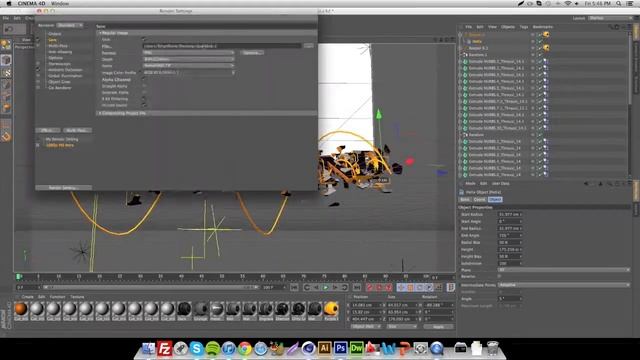Select the Model mode cube icon
640x360 pixels.
click(x=6, y=60)
